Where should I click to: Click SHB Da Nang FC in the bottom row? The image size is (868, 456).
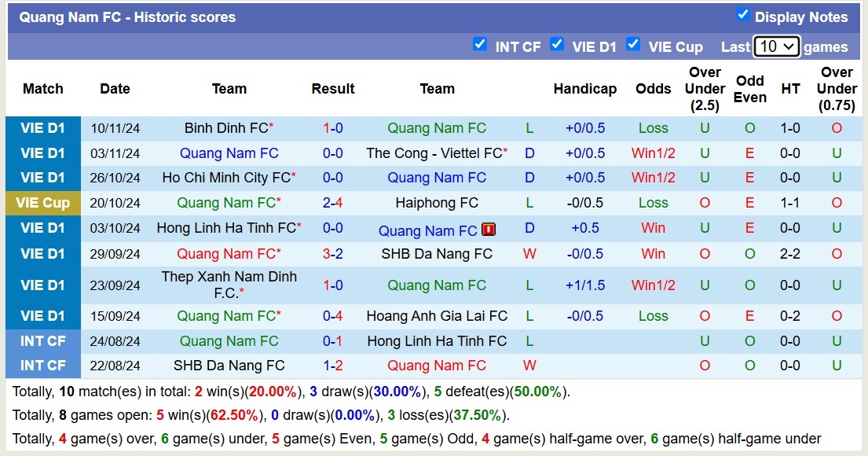(229, 365)
